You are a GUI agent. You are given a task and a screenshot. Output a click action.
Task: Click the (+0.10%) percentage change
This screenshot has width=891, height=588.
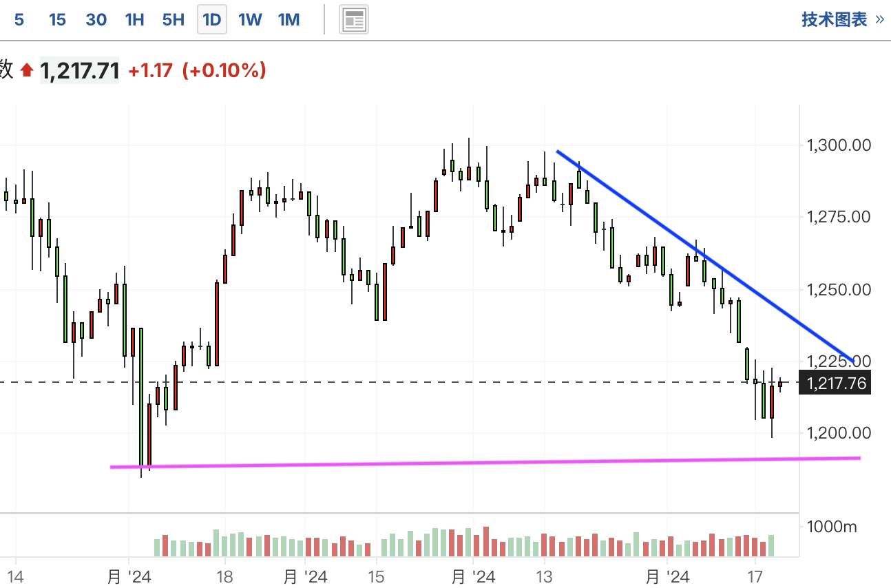224,70
